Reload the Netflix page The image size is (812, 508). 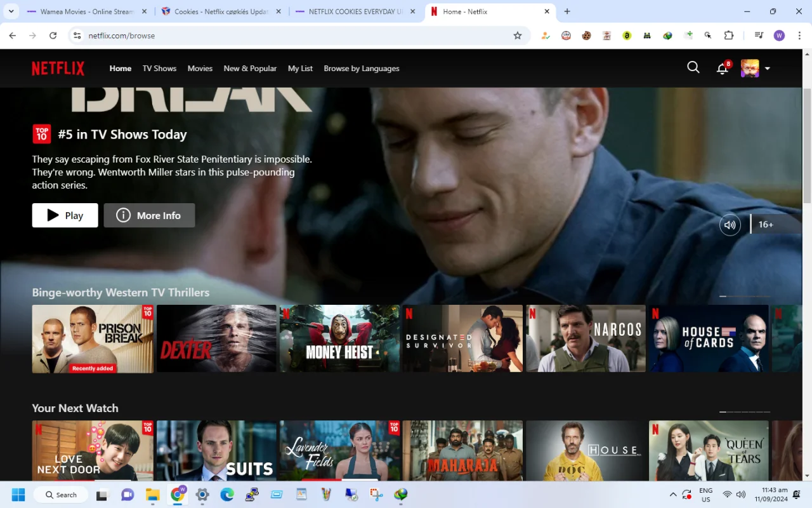(53, 36)
